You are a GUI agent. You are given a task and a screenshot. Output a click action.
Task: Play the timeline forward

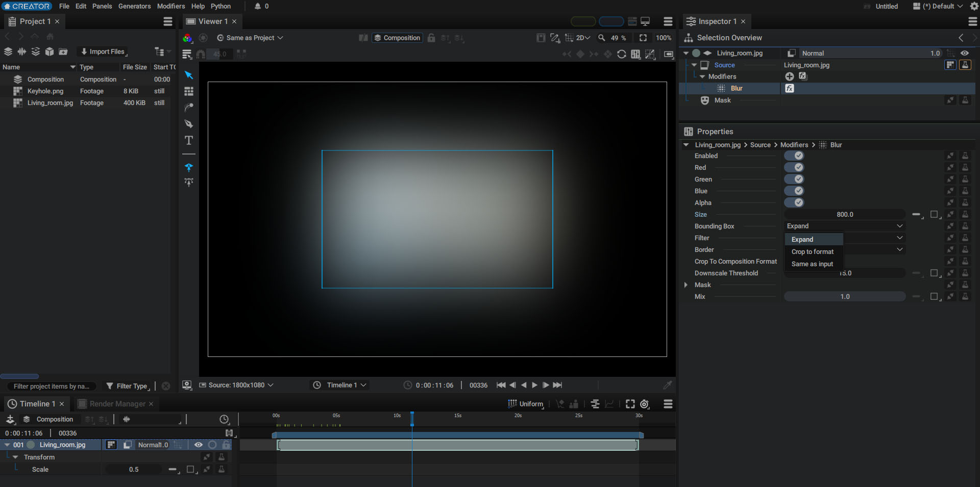click(x=535, y=385)
